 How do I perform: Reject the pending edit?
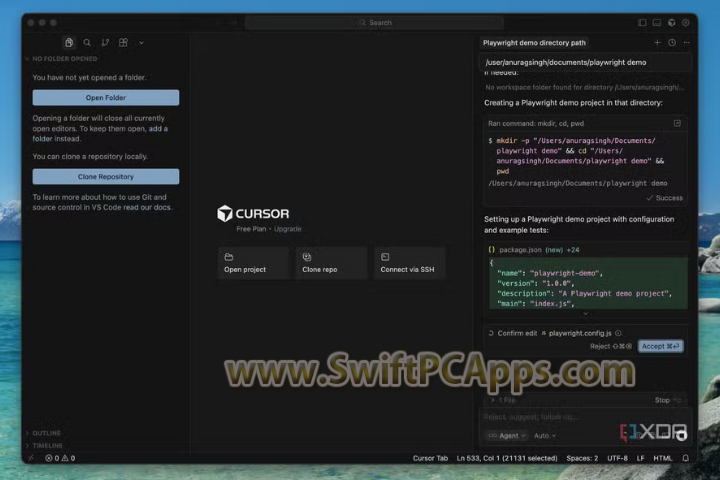pyautogui.click(x=611, y=346)
